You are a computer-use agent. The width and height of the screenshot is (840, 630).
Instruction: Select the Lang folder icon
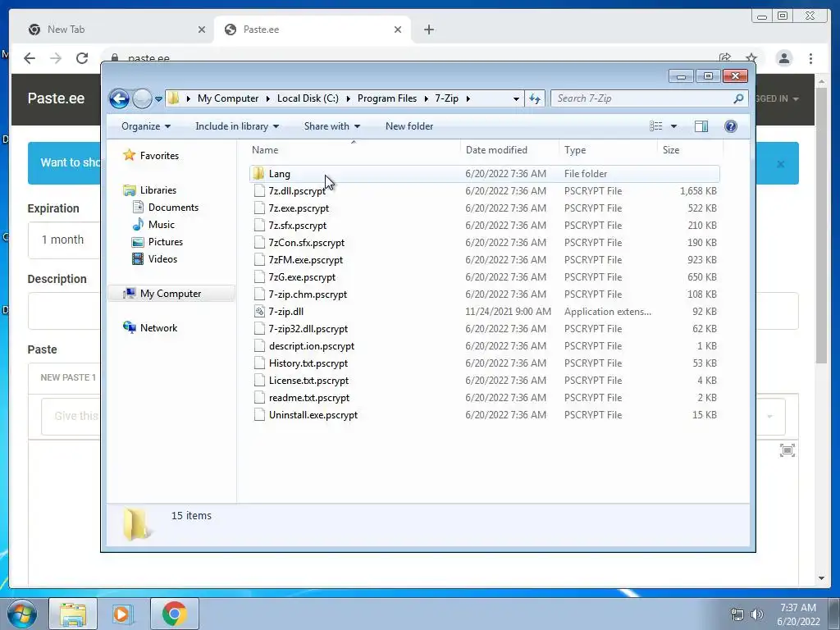258,174
